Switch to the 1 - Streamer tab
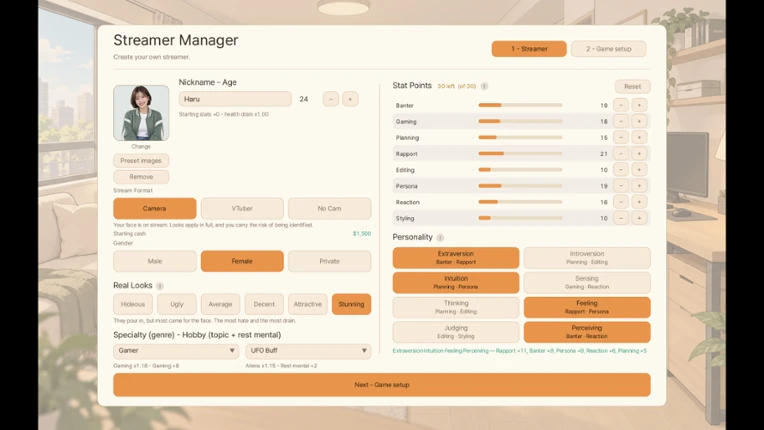The width and height of the screenshot is (764, 430). click(529, 49)
